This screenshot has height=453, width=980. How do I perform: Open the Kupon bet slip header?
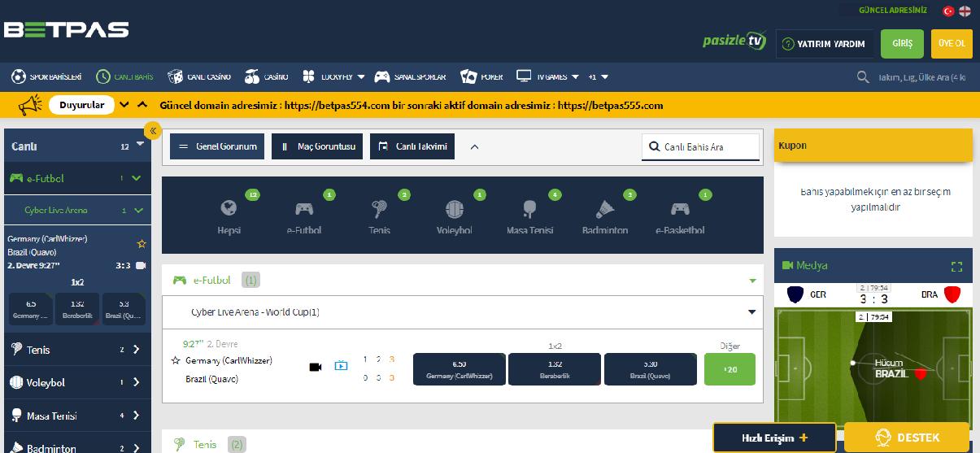click(x=873, y=145)
